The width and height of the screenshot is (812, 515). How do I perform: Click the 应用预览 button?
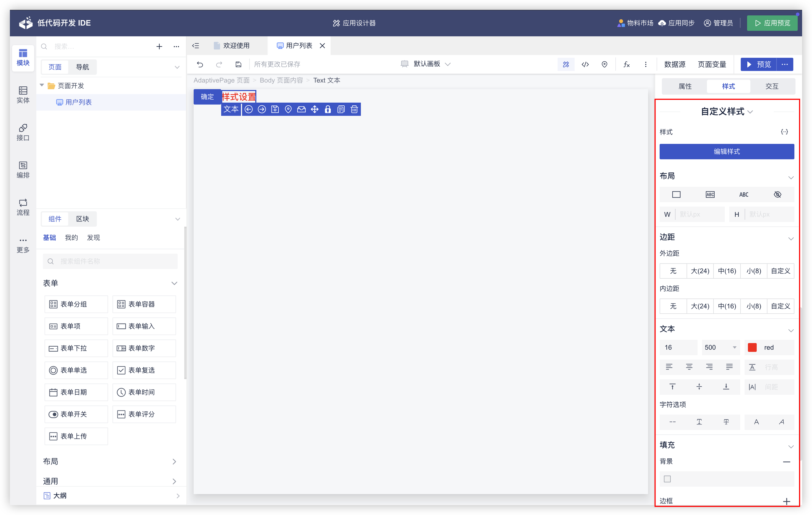tap(772, 23)
